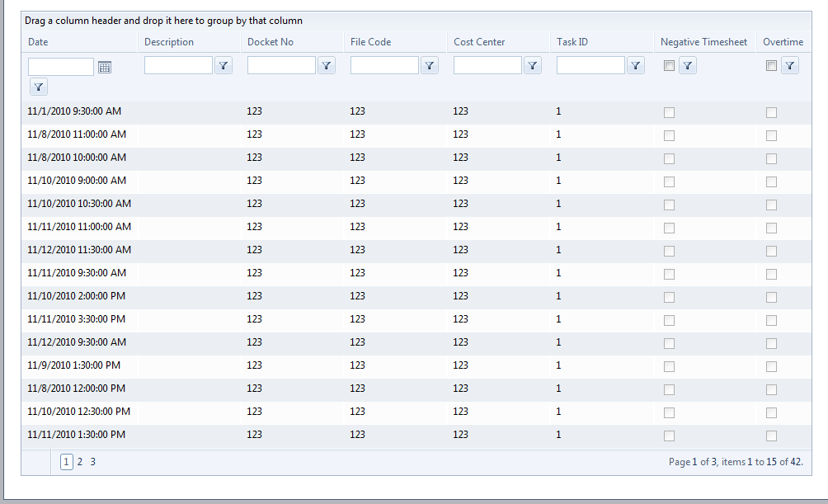Open the Date filter calendar picker
828x504 pixels.
[x=105, y=67]
